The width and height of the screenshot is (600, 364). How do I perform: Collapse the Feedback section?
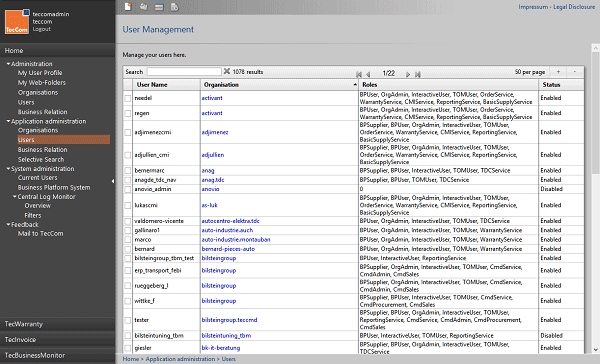point(8,225)
